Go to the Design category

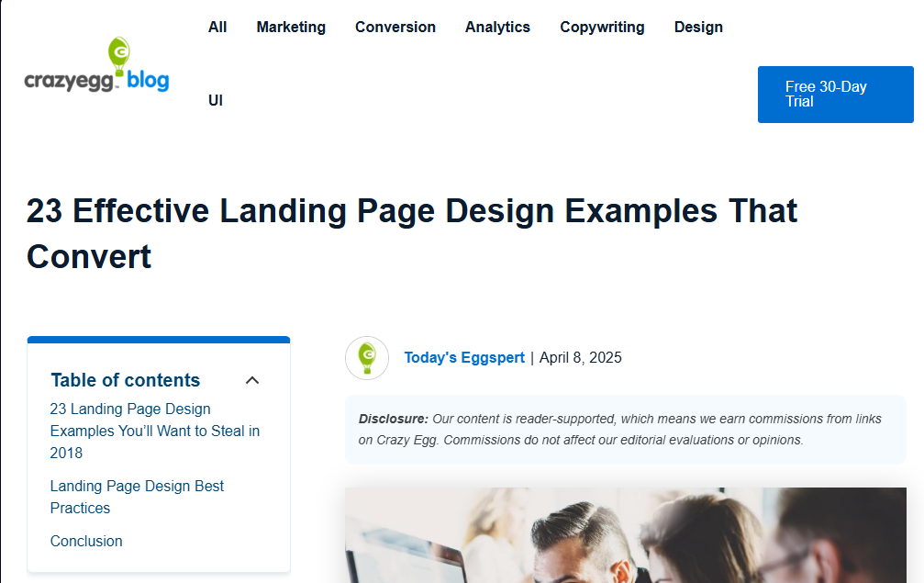click(x=698, y=28)
